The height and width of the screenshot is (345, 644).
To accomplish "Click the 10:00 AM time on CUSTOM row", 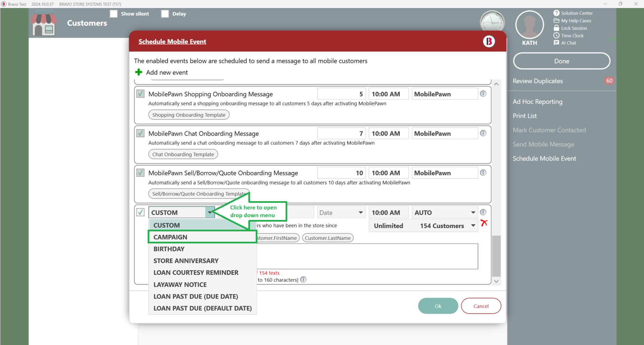I will (389, 213).
